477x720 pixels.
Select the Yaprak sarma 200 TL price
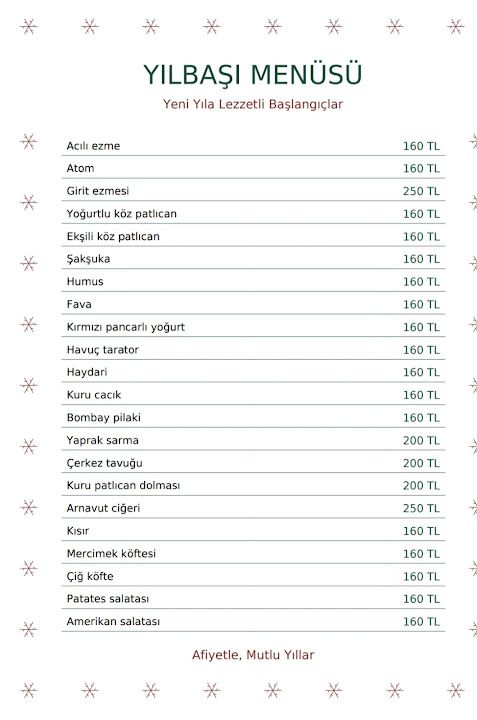[421, 440]
